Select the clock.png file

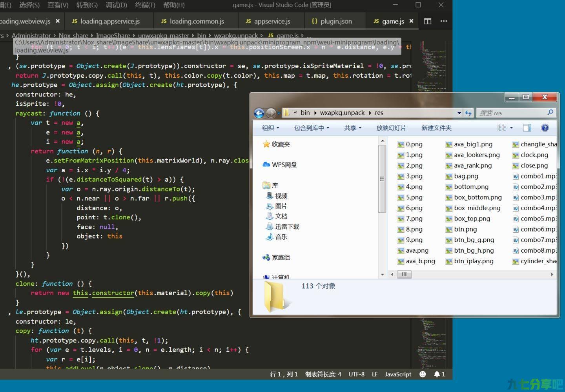point(530,155)
